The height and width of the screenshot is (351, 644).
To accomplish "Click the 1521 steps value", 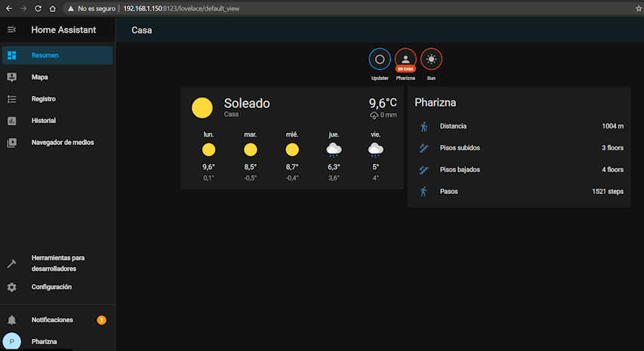I will click(x=608, y=192).
